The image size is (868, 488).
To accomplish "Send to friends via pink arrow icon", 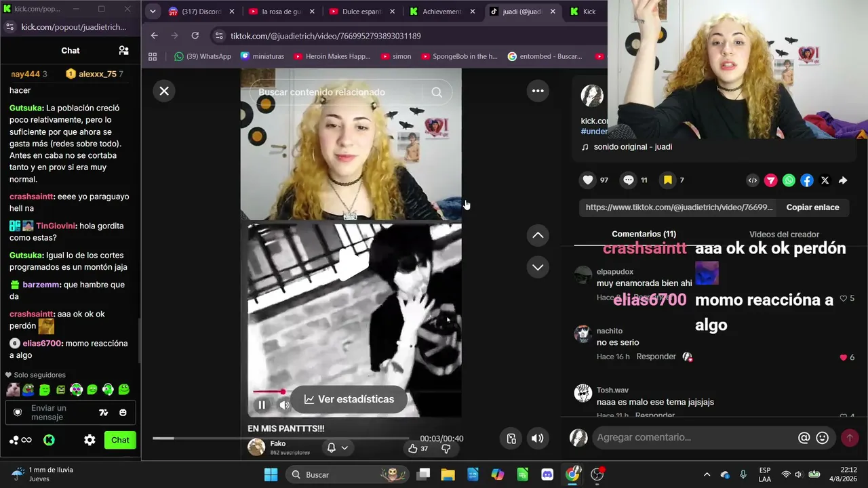I will pyautogui.click(x=771, y=180).
